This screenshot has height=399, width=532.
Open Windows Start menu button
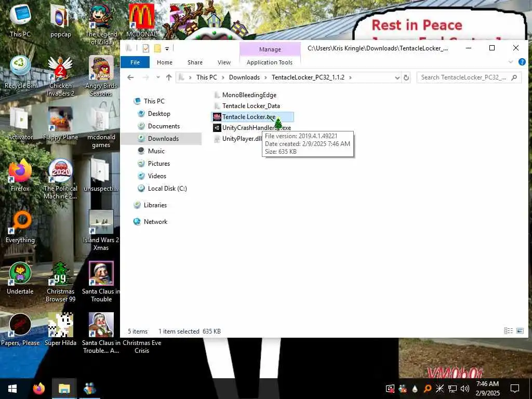(x=13, y=389)
